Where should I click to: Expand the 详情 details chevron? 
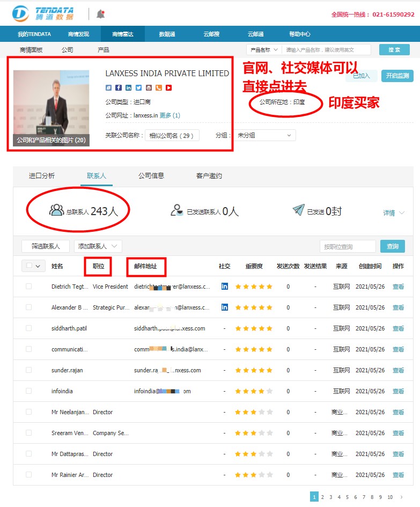coord(402,213)
